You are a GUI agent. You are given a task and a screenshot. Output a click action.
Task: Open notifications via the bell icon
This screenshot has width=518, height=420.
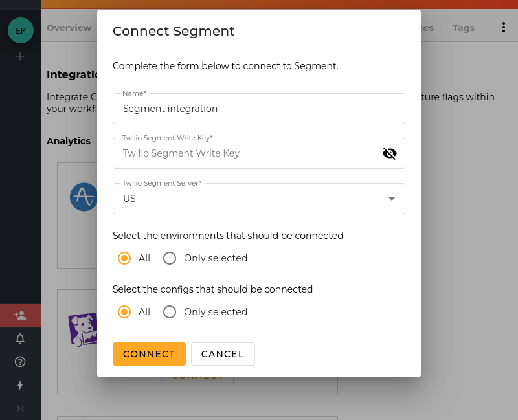tap(20, 338)
